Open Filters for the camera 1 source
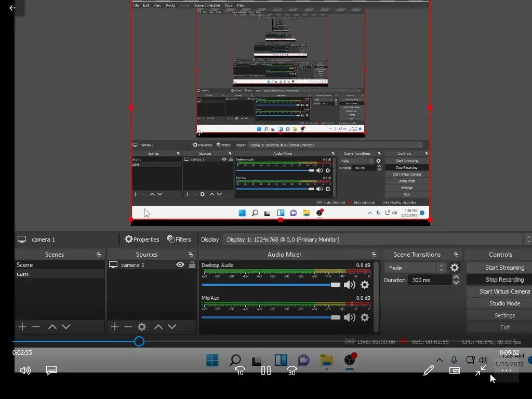The width and height of the screenshot is (532, 399). point(179,239)
